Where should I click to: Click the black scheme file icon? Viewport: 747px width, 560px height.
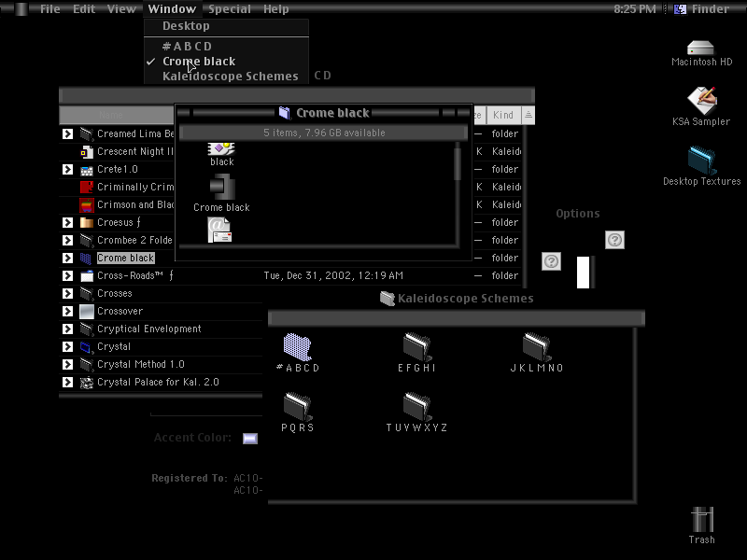coord(221,149)
